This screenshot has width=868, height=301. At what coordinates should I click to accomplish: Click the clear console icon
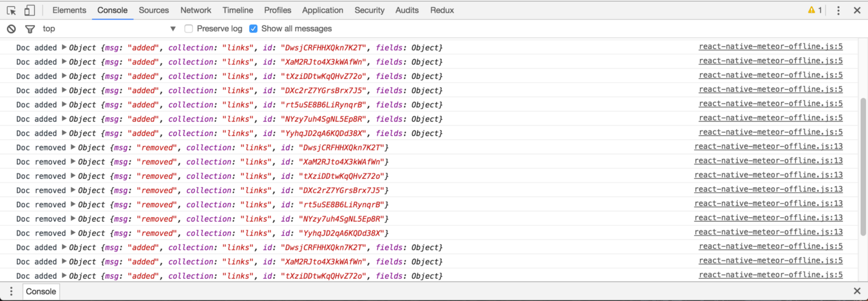(x=11, y=29)
